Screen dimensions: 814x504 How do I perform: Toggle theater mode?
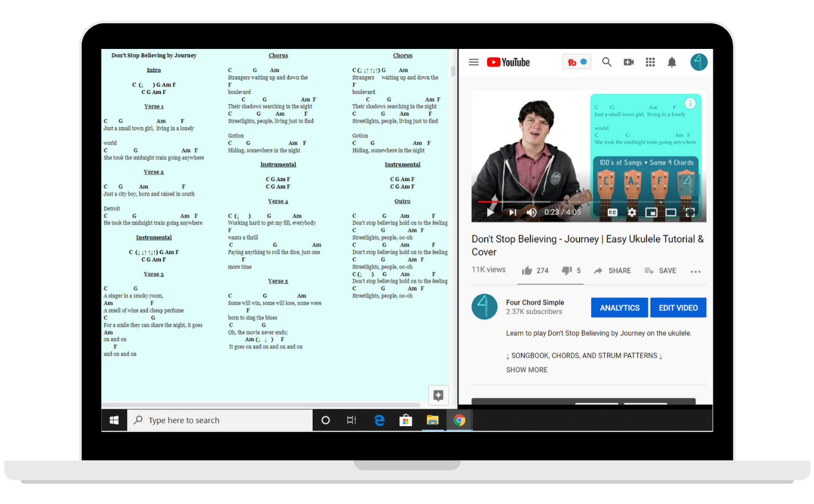point(671,212)
